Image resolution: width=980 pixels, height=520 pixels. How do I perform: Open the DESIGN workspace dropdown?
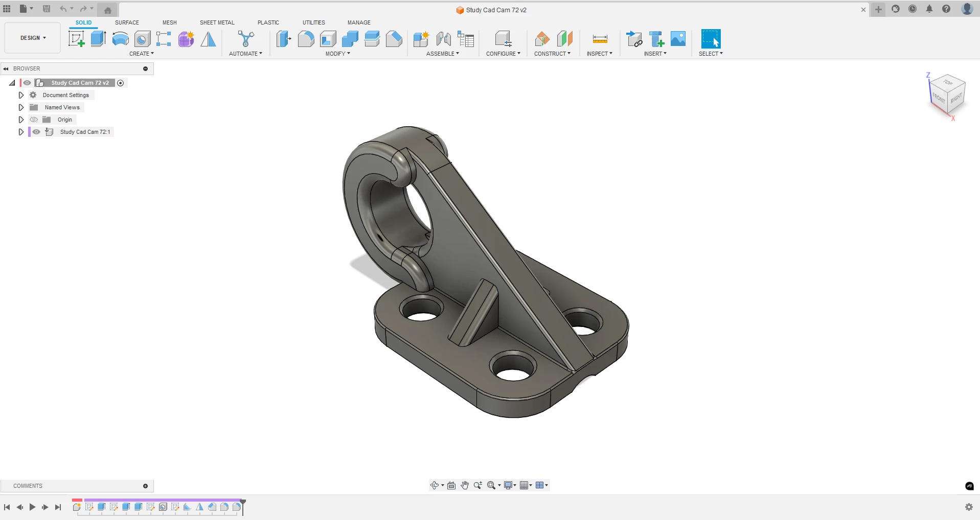click(33, 38)
